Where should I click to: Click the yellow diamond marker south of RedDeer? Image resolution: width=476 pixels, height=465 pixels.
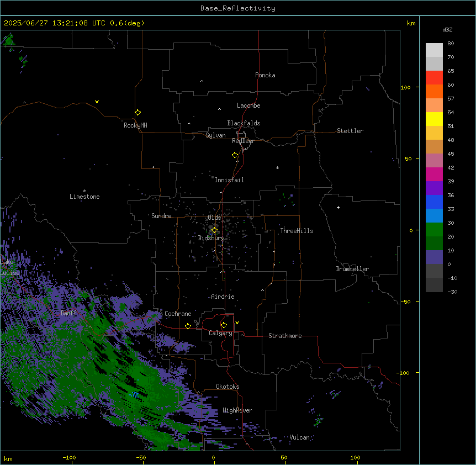tap(235, 155)
